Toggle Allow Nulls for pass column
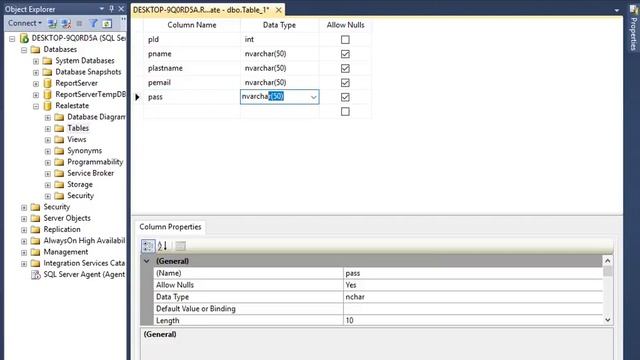 coord(345,97)
